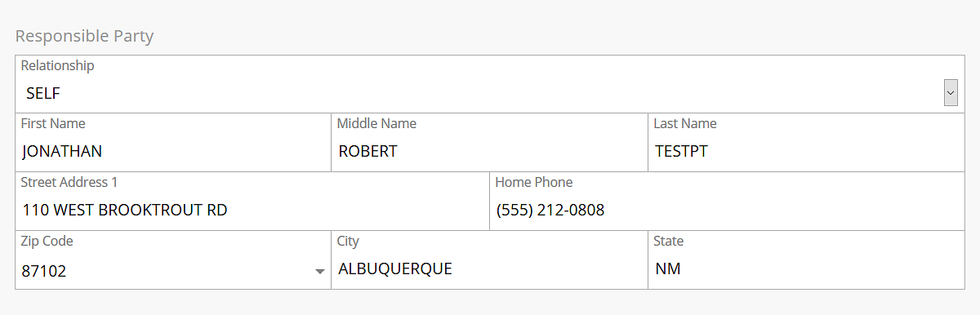Click the Responsible Party section heading
Screen dimensions: 980x315
click(85, 36)
